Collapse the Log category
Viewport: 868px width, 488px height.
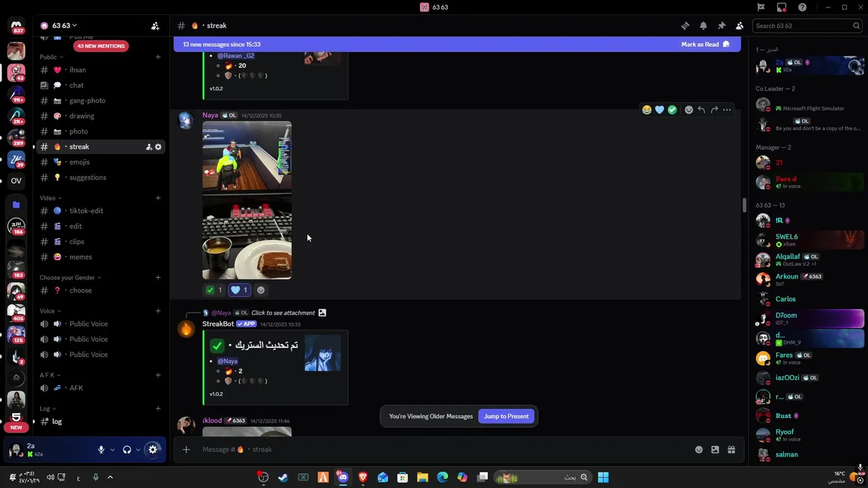[47, 409]
